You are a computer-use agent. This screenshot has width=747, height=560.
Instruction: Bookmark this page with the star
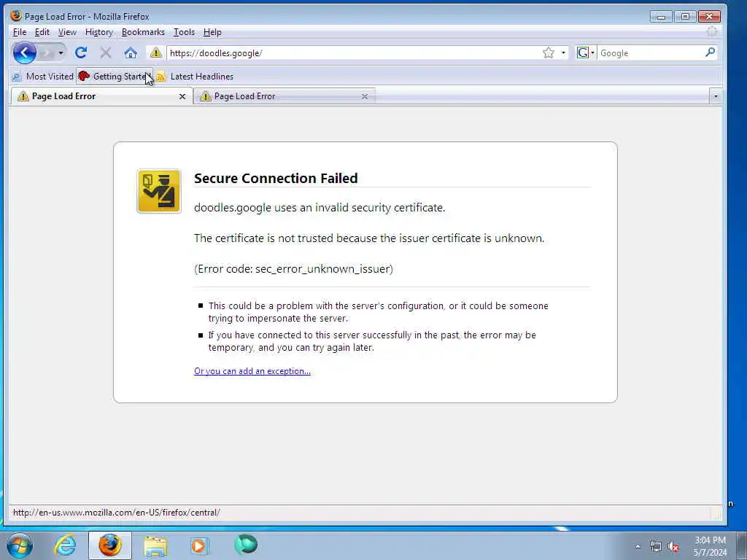549,52
